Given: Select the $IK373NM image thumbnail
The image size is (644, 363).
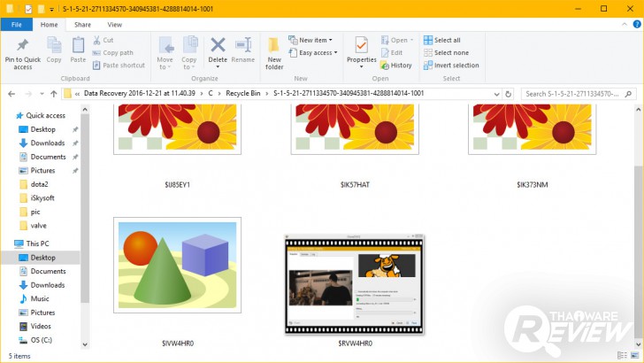Looking at the screenshot, I should pyautogui.click(x=533, y=129).
